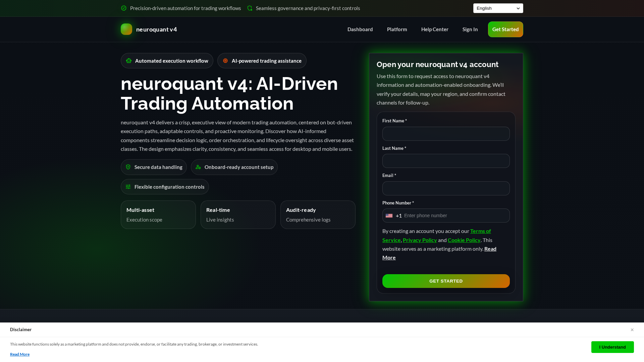This screenshot has width=644, height=362.
Task: Click the chip icon in AI-powered trading assistance
Action: pos(225,61)
